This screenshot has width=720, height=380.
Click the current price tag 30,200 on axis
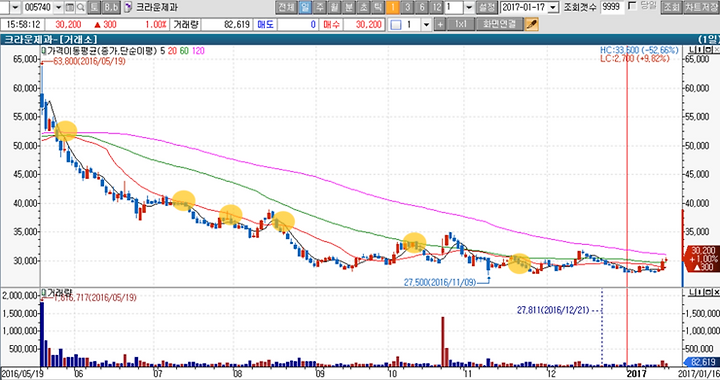pos(702,258)
